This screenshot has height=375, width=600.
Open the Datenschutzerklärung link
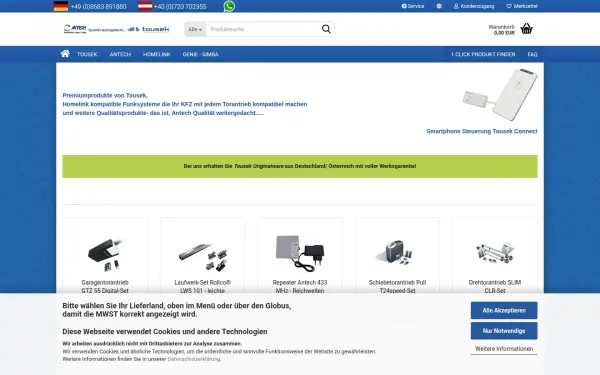[194, 359]
